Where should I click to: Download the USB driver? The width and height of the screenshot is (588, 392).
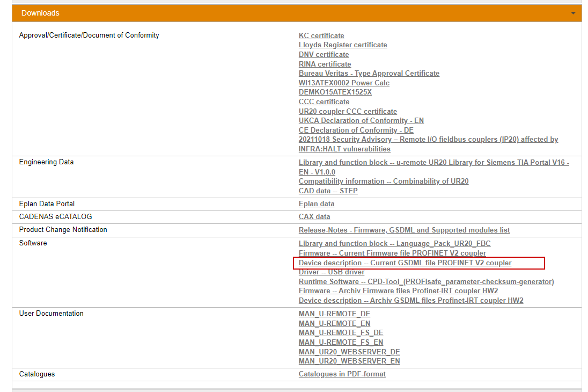tap(332, 272)
